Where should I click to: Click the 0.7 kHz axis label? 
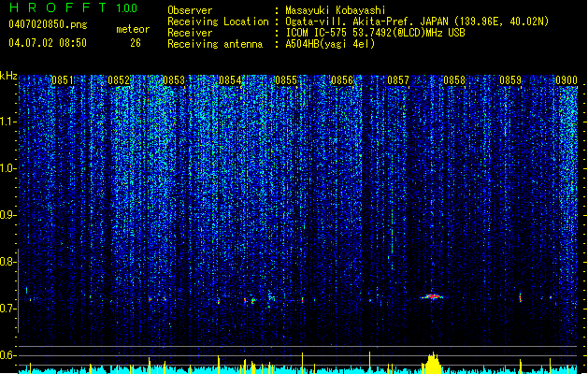coord(7,309)
